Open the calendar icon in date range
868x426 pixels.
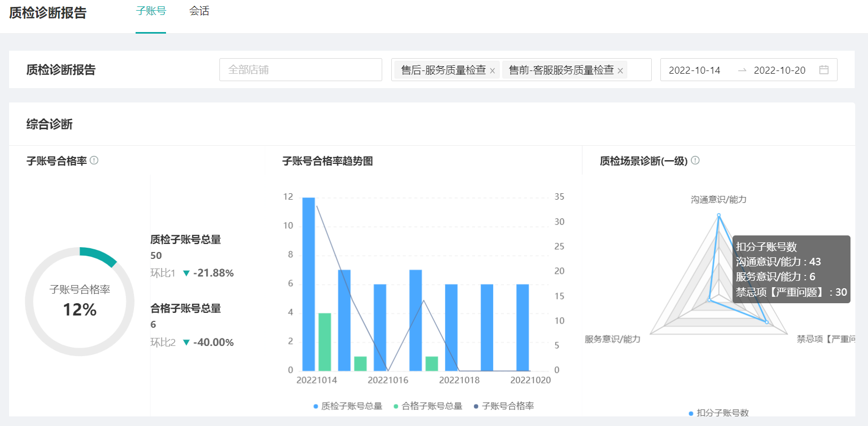click(824, 70)
